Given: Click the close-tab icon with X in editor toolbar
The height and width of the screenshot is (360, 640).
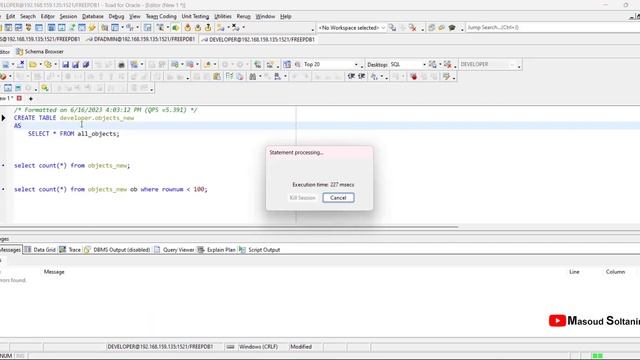Looking at the screenshot, I should [21, 64].
